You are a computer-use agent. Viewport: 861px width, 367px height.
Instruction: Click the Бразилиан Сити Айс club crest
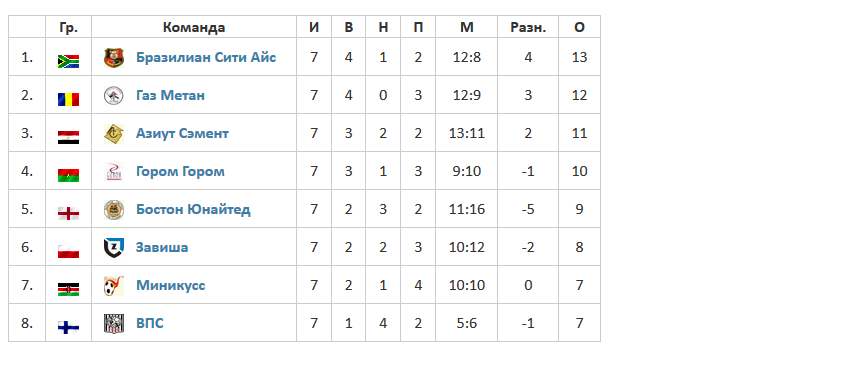tap(114, 58)
